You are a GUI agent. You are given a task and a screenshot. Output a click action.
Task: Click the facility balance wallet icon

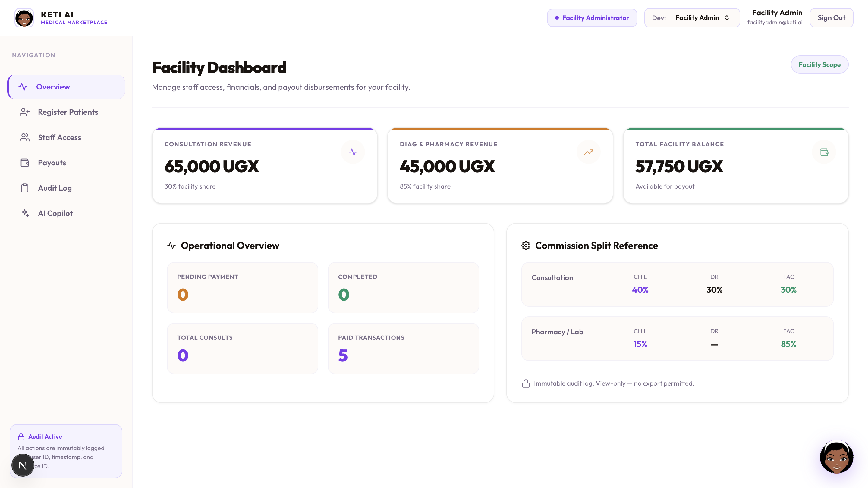pyautogui.click(x=824, y=152)
